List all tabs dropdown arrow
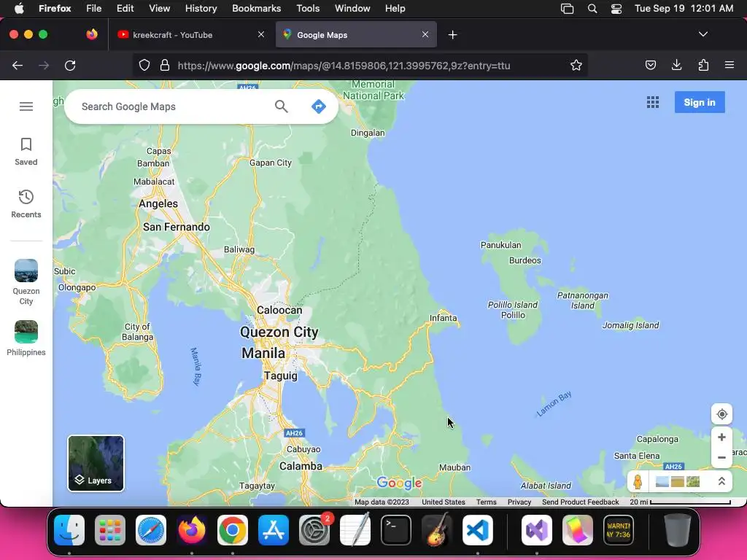 [x=703, y=34]
